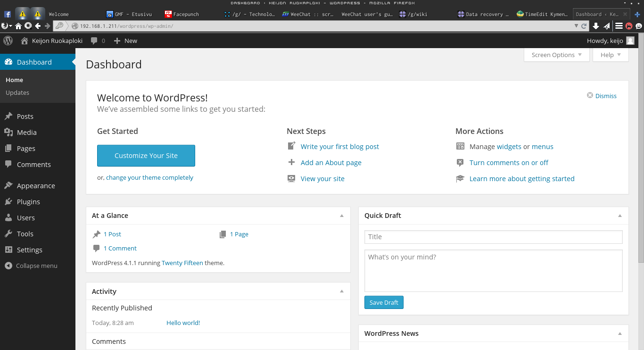This screenshot has height=350, width=644.
Task: Click the Dashboard gauge icon in sidebar
Action: point(8,62)
